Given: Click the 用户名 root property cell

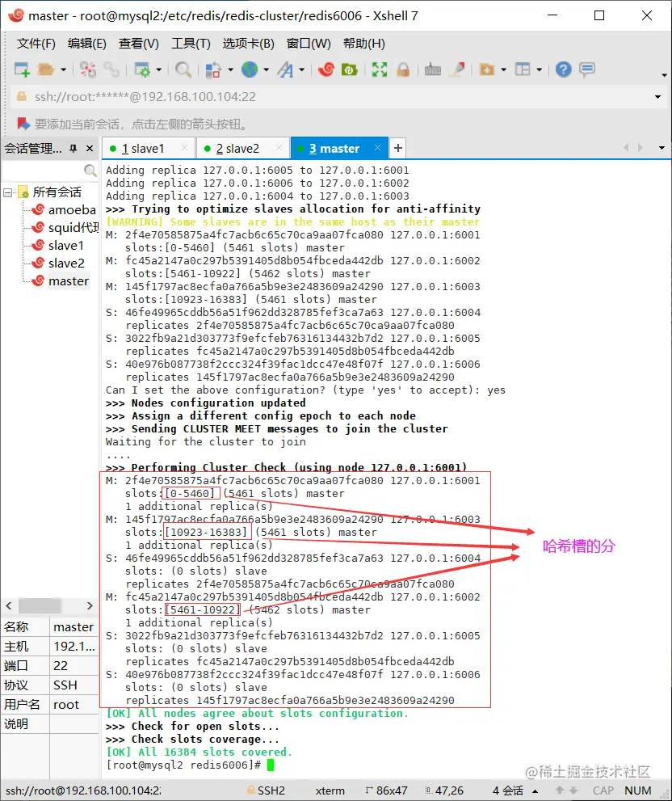Looking at the screenshot, I should click(74, 705).
